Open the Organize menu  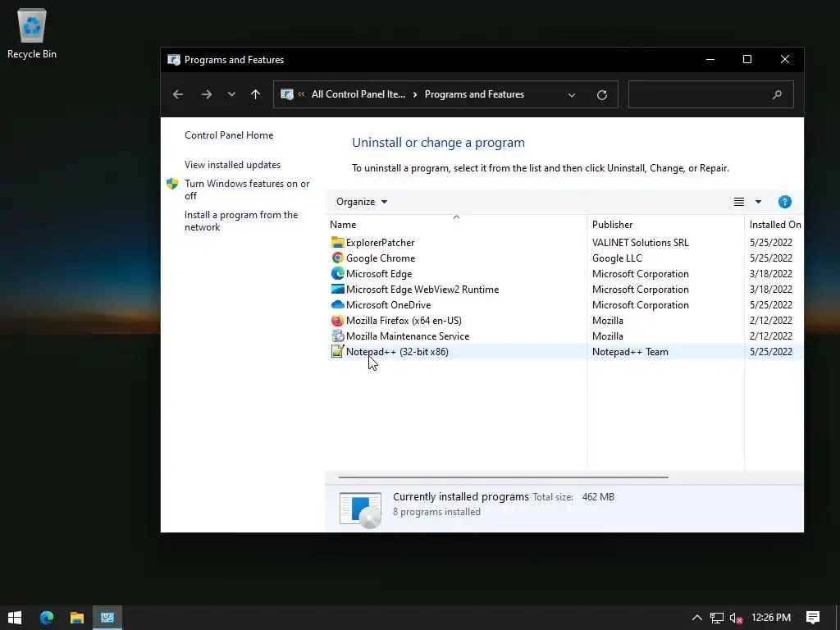[x=362, y=202]
